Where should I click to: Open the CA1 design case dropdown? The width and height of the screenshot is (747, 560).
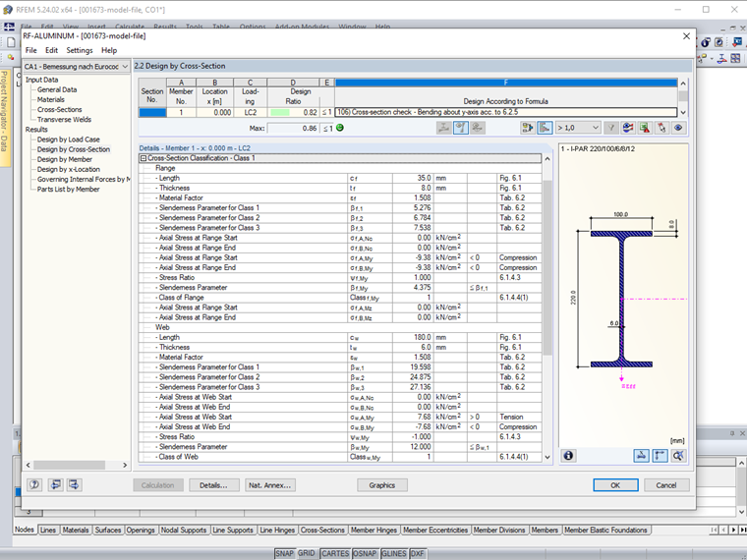point(124,66)
